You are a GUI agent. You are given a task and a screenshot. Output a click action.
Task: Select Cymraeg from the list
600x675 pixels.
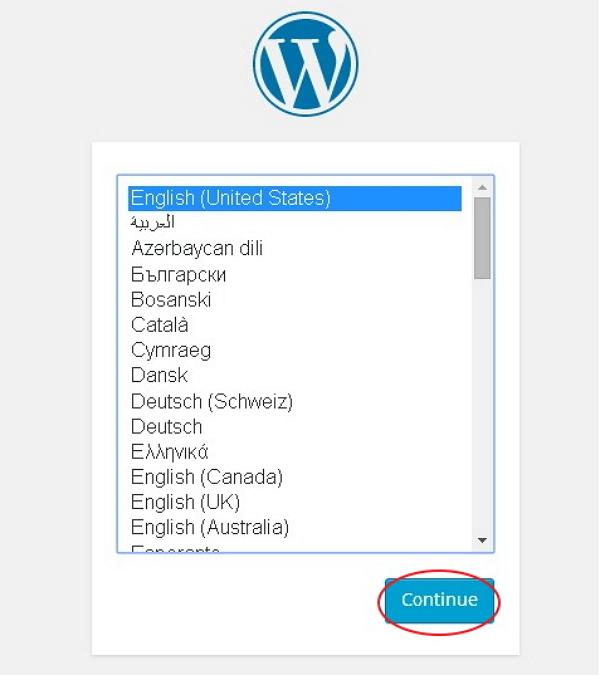pyautogui.click(x=171, y=350)
